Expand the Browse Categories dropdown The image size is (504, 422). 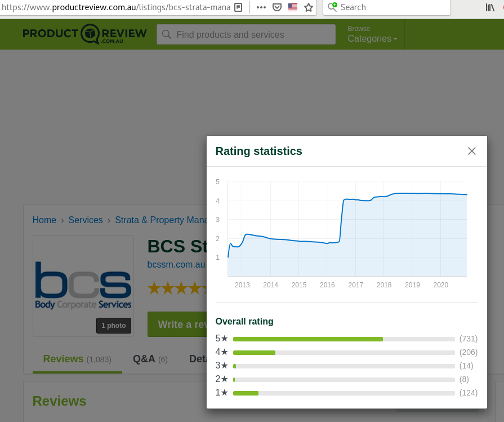(372, 34)
